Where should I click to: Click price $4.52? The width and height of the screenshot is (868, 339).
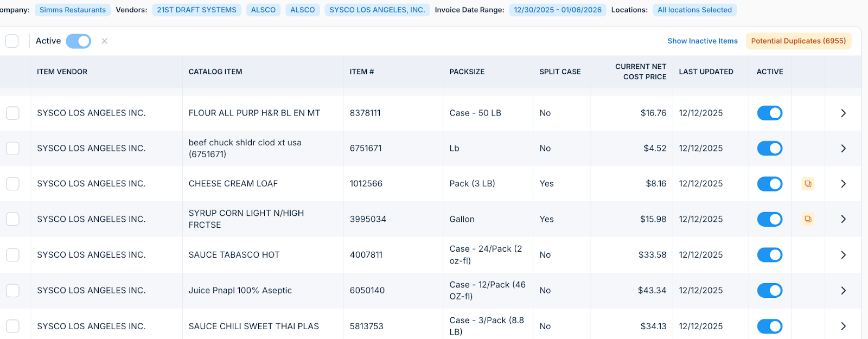coord(655,149)
